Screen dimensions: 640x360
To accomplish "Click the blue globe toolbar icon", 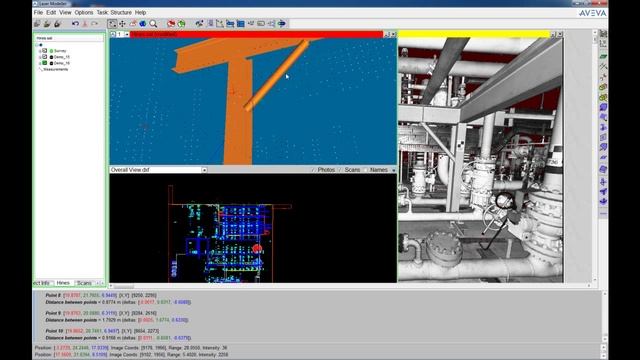I will point(143,24).
